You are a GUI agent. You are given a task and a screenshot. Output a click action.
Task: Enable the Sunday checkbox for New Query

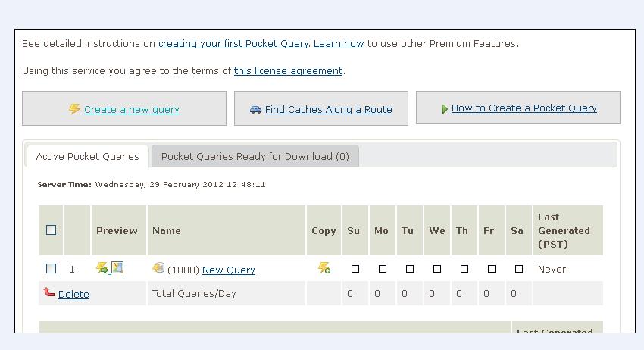pos(355,269)
